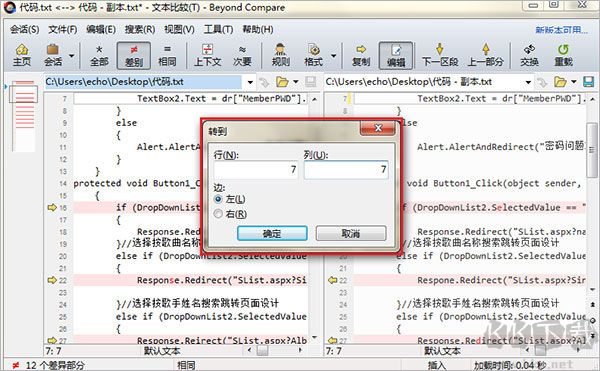Click the 下一区段 next section icon
600x371 pixels.
[x=440, y=55]
